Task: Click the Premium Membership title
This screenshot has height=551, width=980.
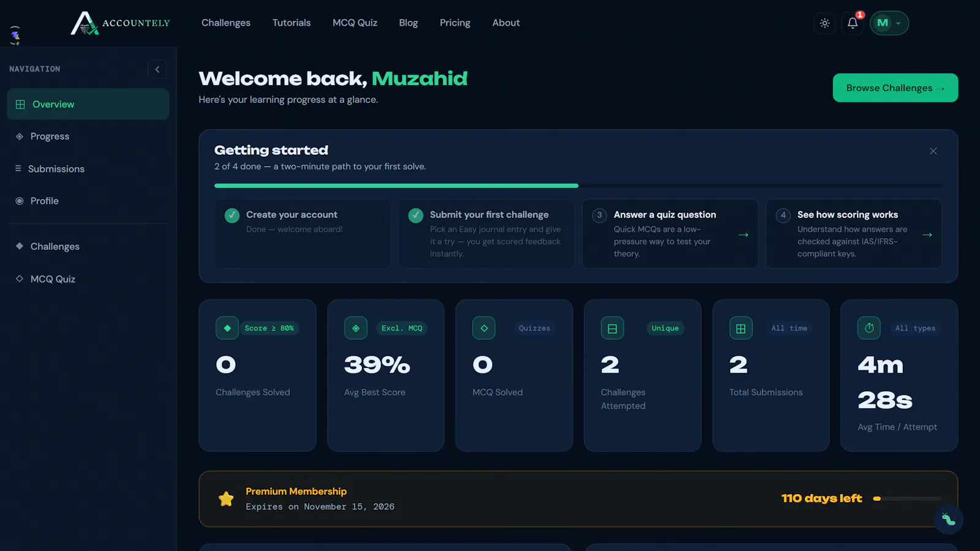Action: (x=296, y=491)
